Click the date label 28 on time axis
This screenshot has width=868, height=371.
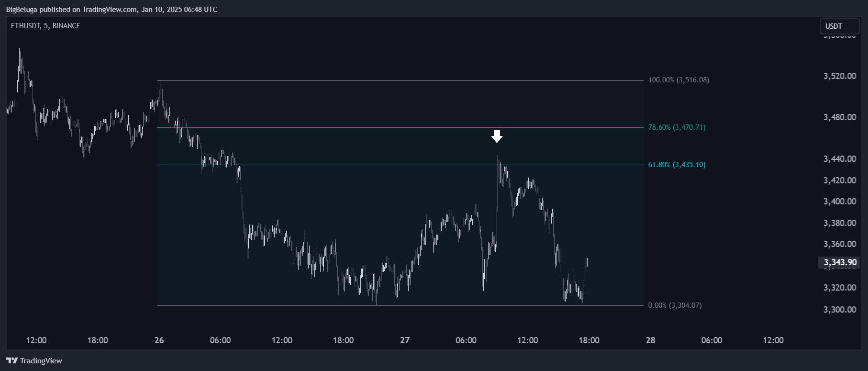650,340
